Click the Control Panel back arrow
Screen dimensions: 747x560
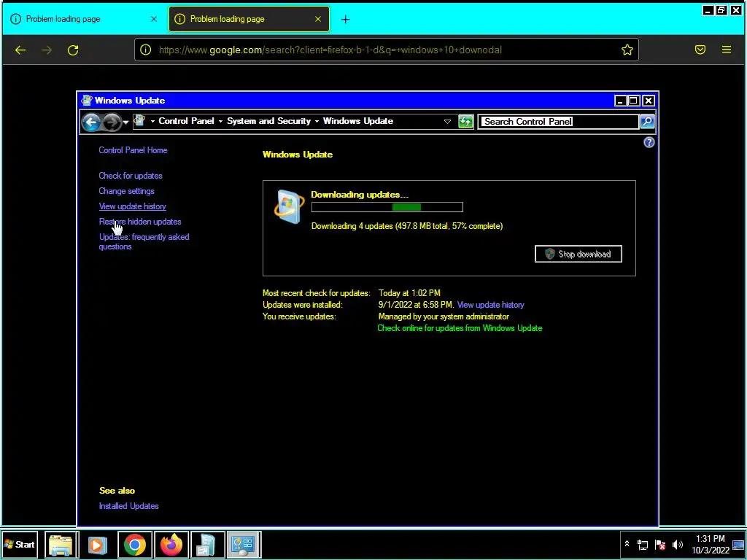pos(91,122)
